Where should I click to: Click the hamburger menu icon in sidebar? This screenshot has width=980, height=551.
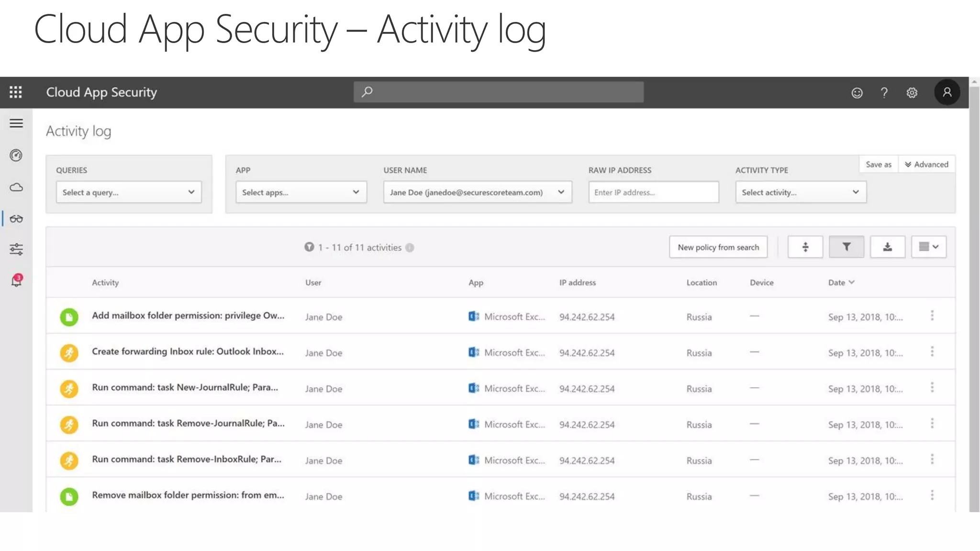click(x=16, y=123)
